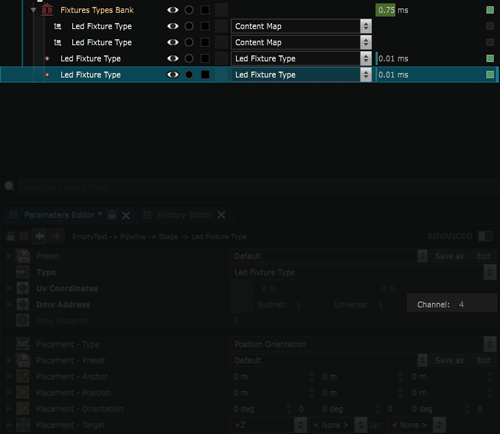
Task: Toggle black square checkbox on selected row
Action: coord(205,75)
